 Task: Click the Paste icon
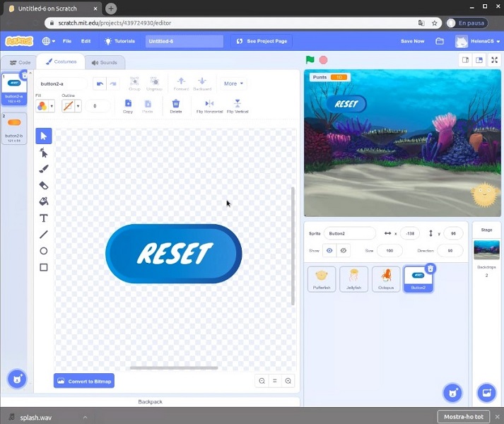[x=148, y=107]
